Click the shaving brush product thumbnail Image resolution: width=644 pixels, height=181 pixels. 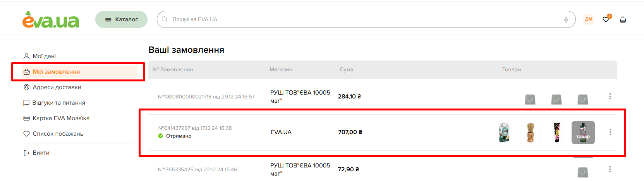click(531, 132)
